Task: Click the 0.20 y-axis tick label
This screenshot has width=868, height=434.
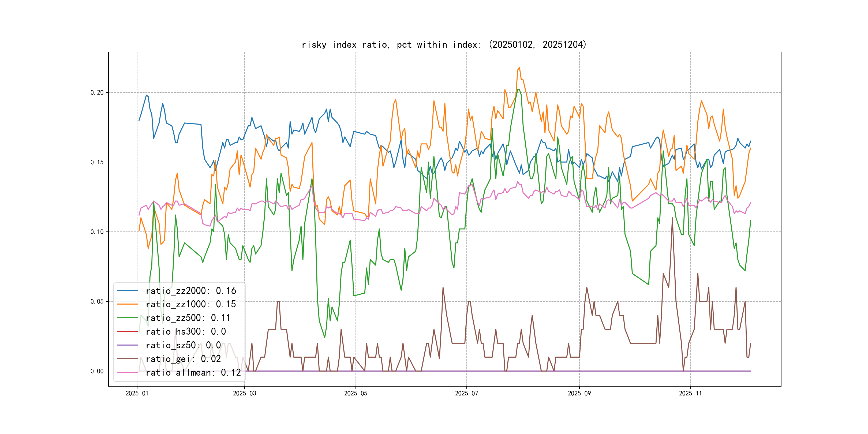Action: click(x=97, y=93)
